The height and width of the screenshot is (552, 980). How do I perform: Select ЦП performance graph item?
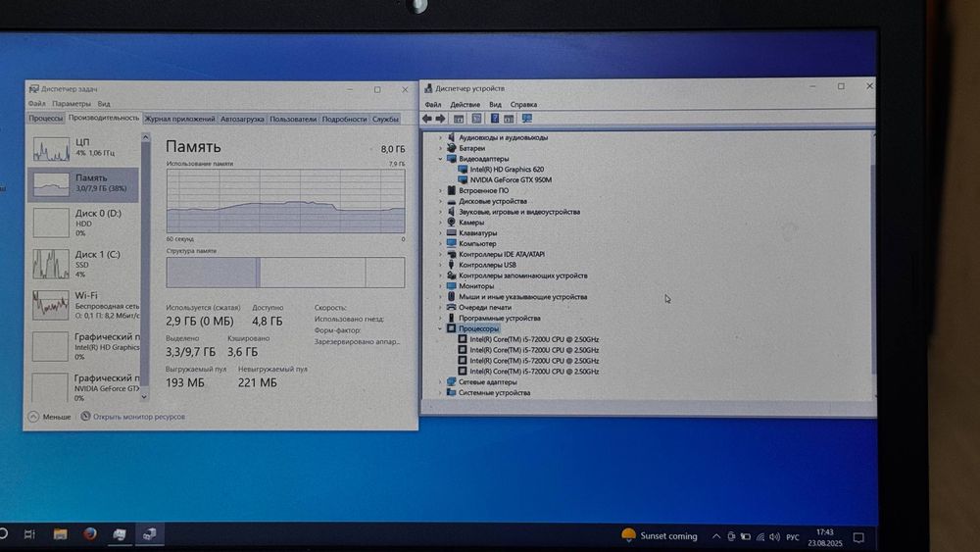[x=83, y=149]
